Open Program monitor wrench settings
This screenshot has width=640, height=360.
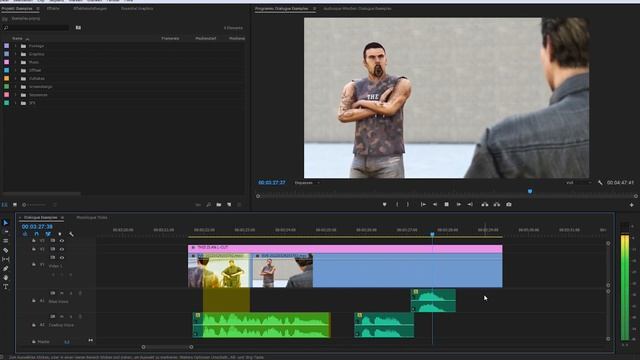[600, 183]
